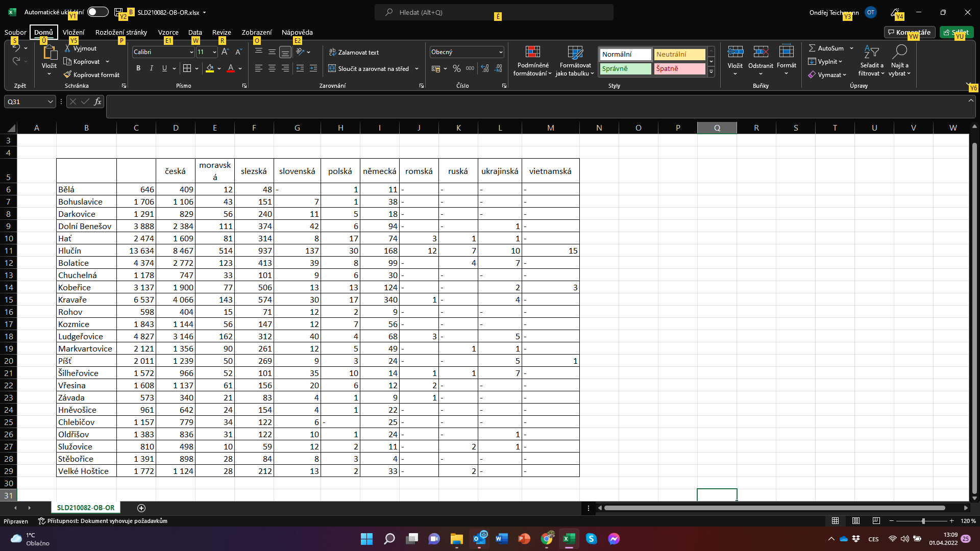Screen dimensions: 980x551
Task: Click the Komentáře button
Action: (910, 32)
